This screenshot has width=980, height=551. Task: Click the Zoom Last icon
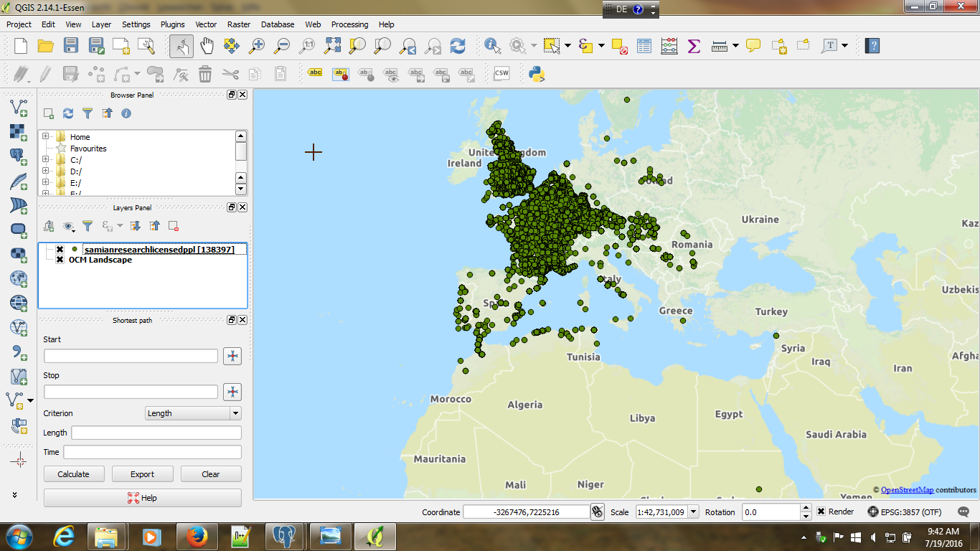407,46
